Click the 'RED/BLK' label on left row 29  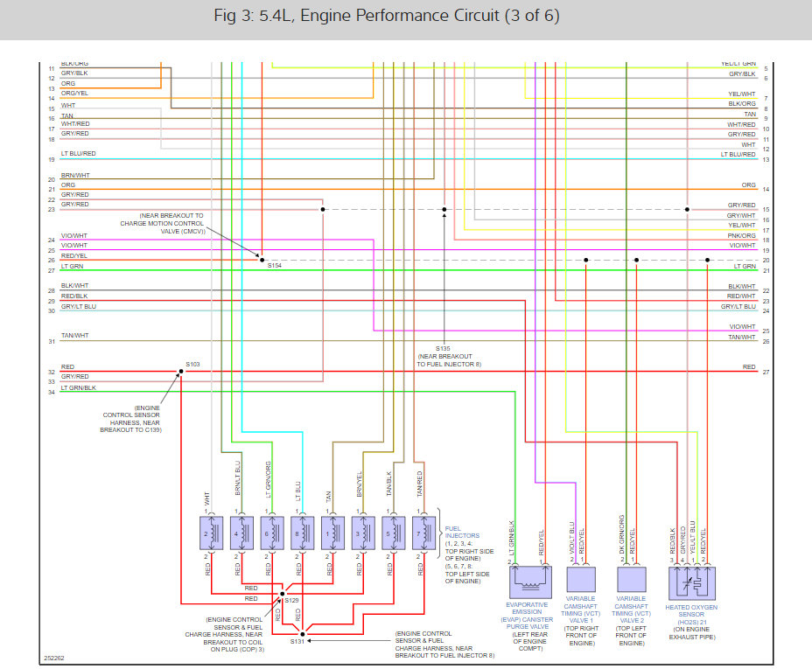point(74,296)
